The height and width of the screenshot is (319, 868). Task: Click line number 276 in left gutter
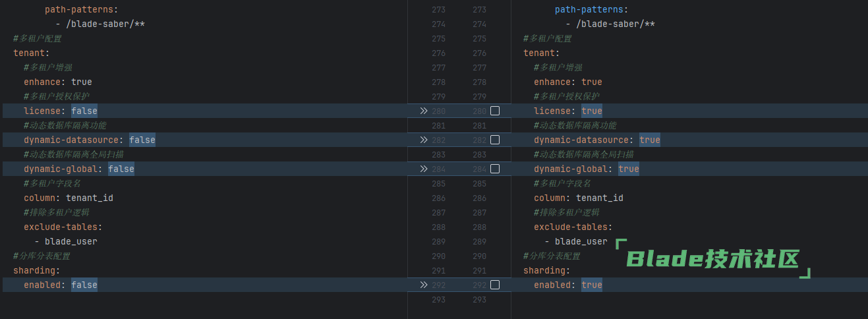coord(438,53)
